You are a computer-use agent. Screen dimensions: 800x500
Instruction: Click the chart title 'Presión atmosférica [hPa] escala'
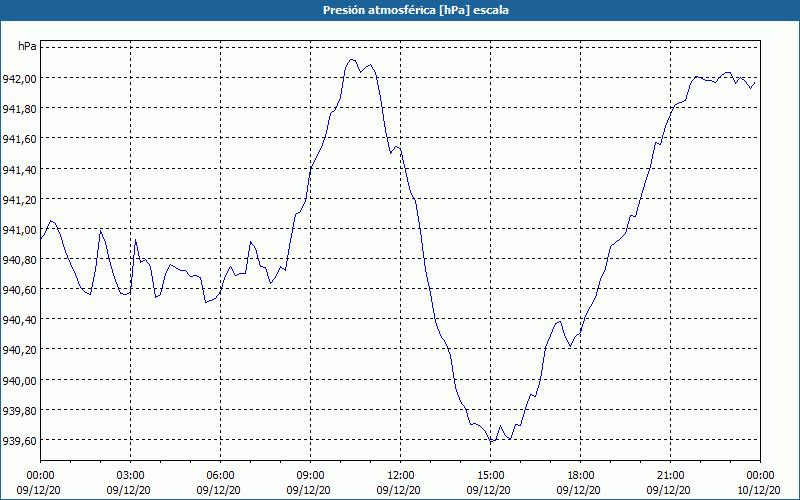click(x=415, y=10)
